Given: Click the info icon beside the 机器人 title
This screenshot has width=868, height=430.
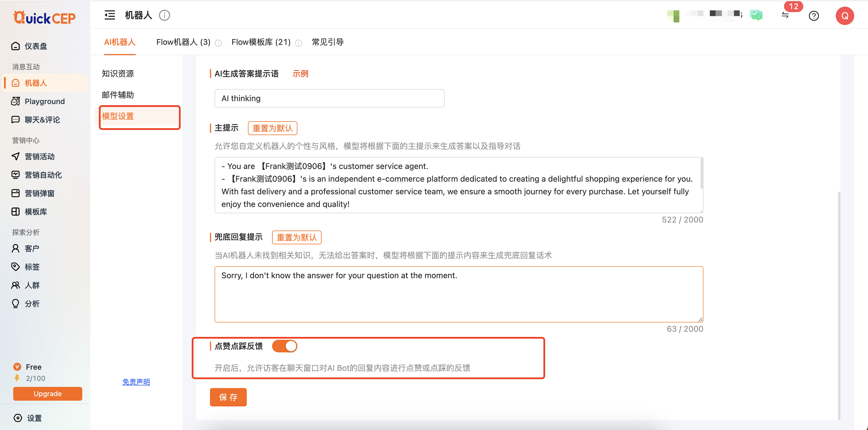Looking at the screenshot, I should [x=165, y=15].
